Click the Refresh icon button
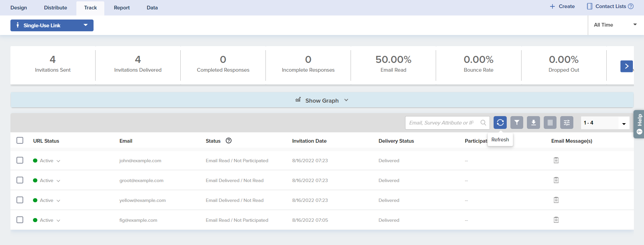Screen dimensions: 644x245 tap(500, 123)
